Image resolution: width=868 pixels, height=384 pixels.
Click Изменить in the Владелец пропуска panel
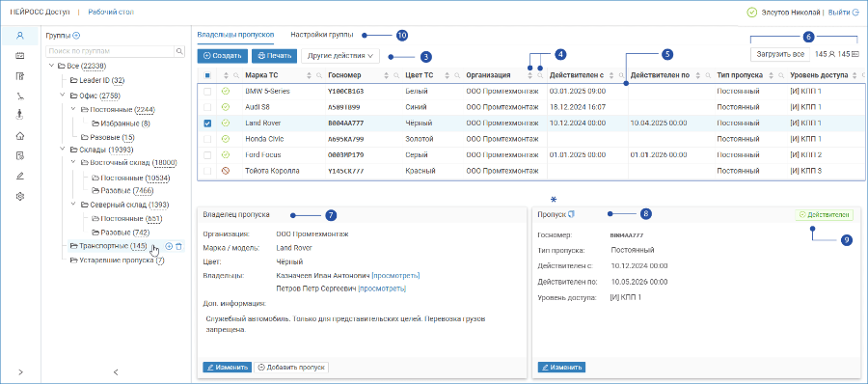(x=228, y=368)
